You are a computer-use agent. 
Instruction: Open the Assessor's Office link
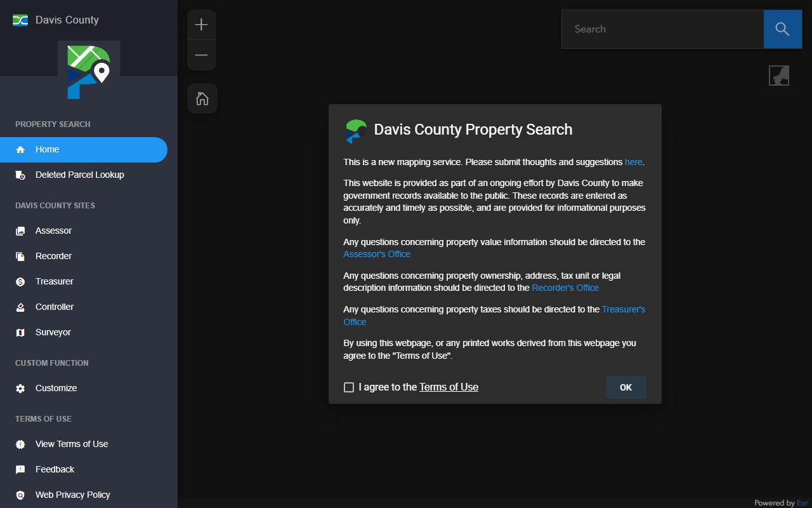click(x=377, y=254)
